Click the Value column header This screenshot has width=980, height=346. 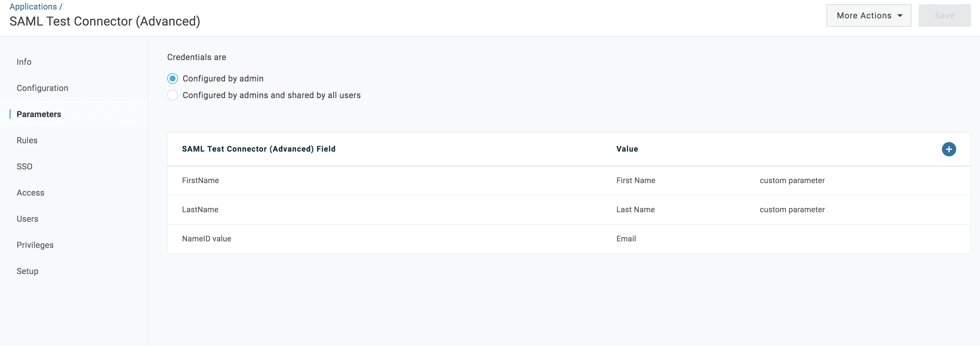click(x=627, y=149)
